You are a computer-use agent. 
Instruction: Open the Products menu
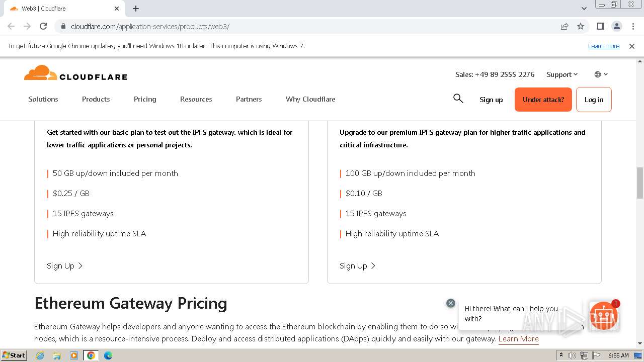[x=96, y=99]
